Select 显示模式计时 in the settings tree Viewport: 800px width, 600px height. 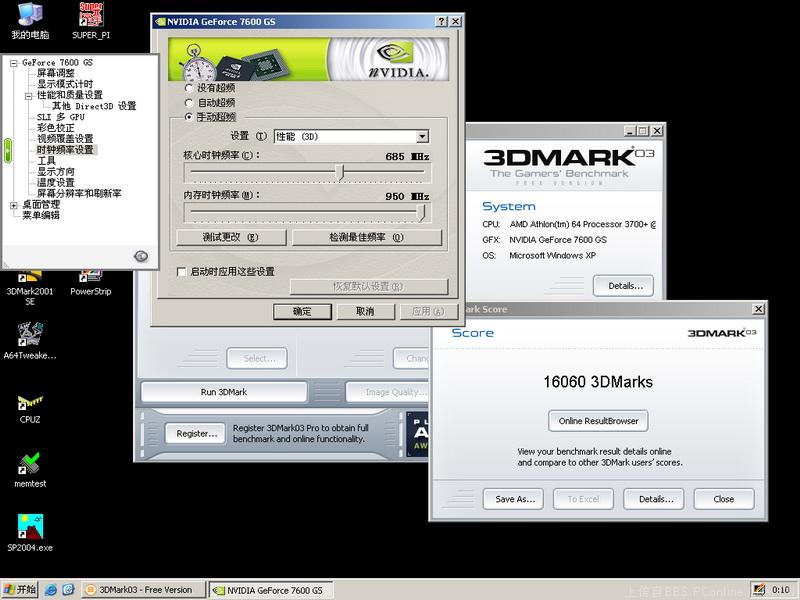pos(65,84)
